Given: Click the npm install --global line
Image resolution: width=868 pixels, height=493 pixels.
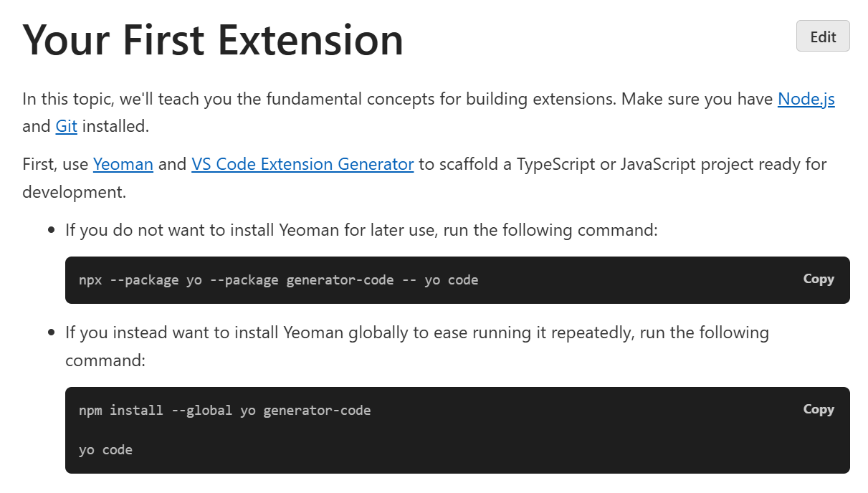Looking at the screenshot, I should 224,411.
